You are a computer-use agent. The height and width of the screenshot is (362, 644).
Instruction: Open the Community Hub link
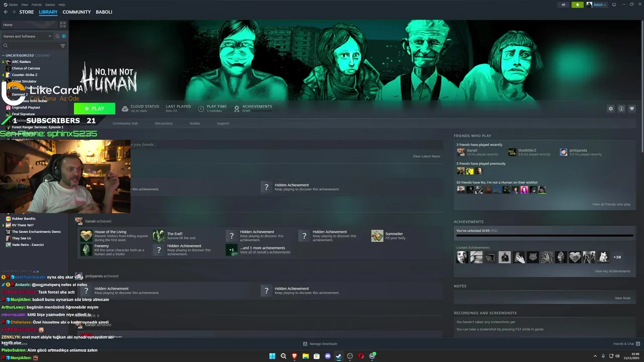pos(125,123)
